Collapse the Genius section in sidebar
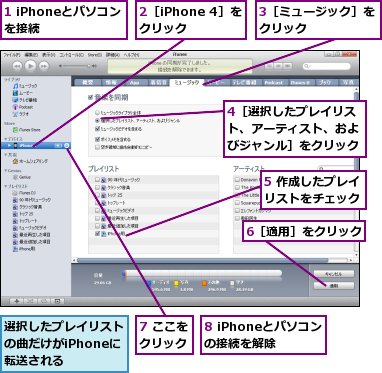Screen dimensions: 382x373 [x=5, y=170]
